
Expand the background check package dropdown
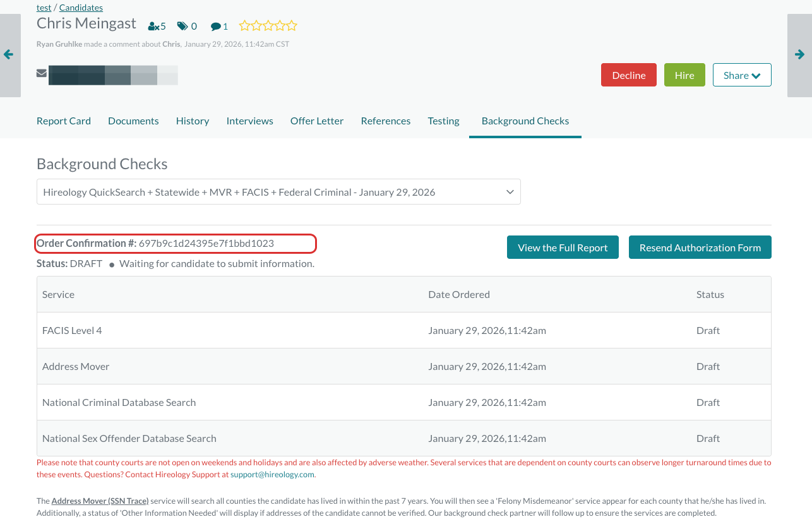point(278,192)
